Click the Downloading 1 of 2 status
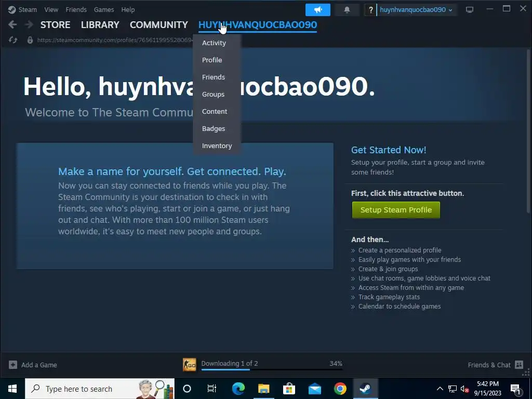 (x=229, y=363)
